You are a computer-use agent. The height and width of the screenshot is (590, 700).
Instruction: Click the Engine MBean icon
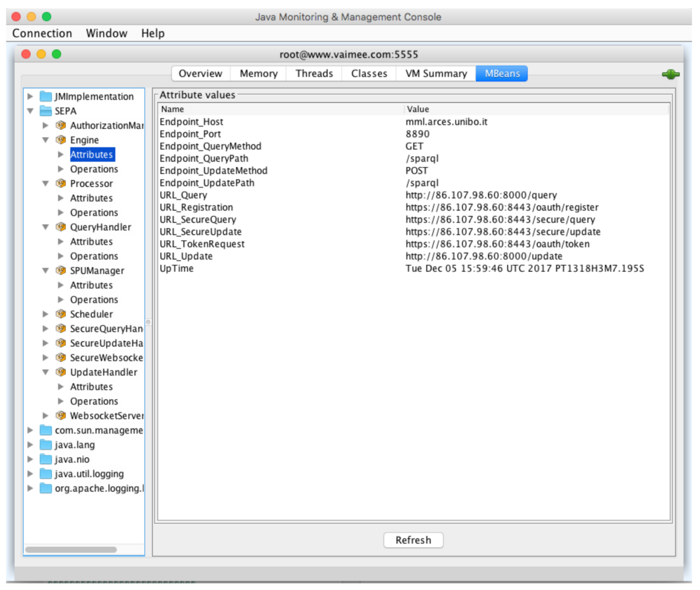point(61,140)
